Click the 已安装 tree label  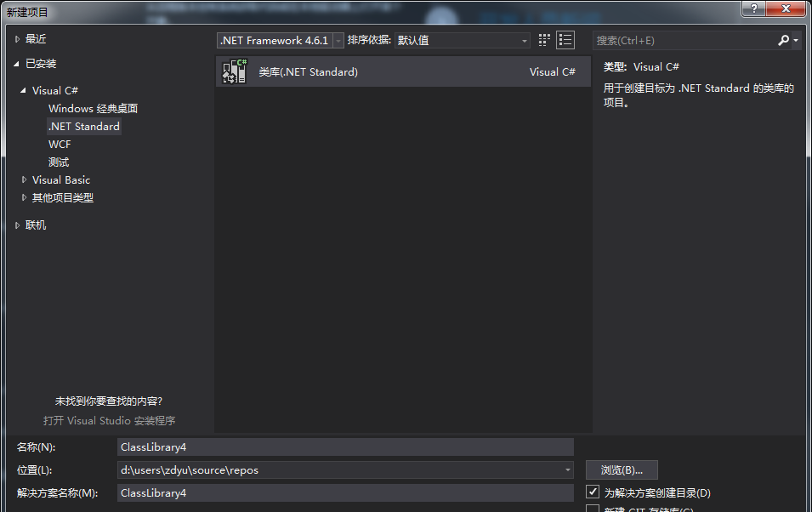(41, 64)
